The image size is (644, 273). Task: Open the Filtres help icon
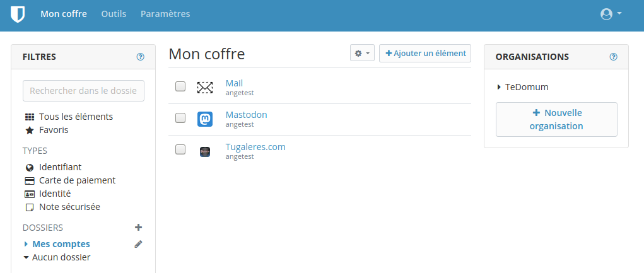coord(141,57)
